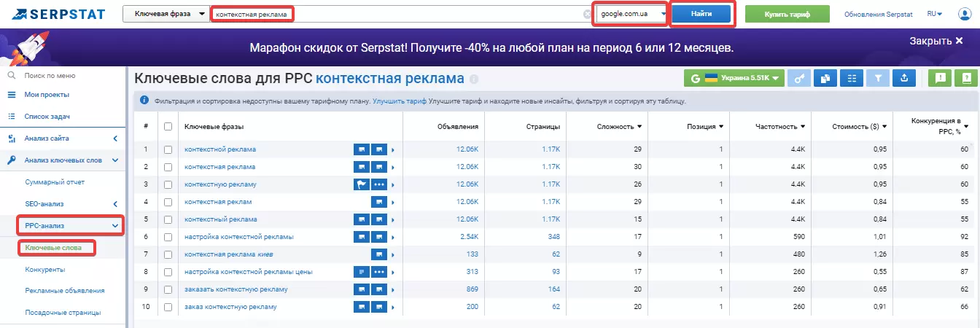
Task: Collapse the 'Анализ ключевых слов' menu section
Action: (x=115, y=160)
